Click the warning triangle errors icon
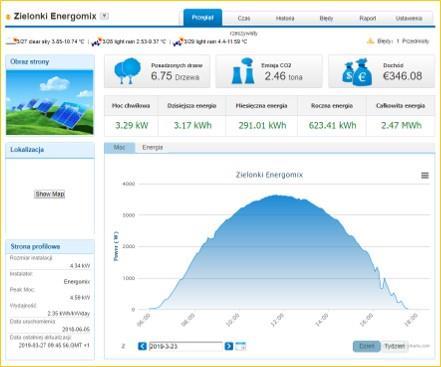Image resolution: width=441 pixels, height=367 pixels. point(370,41)
